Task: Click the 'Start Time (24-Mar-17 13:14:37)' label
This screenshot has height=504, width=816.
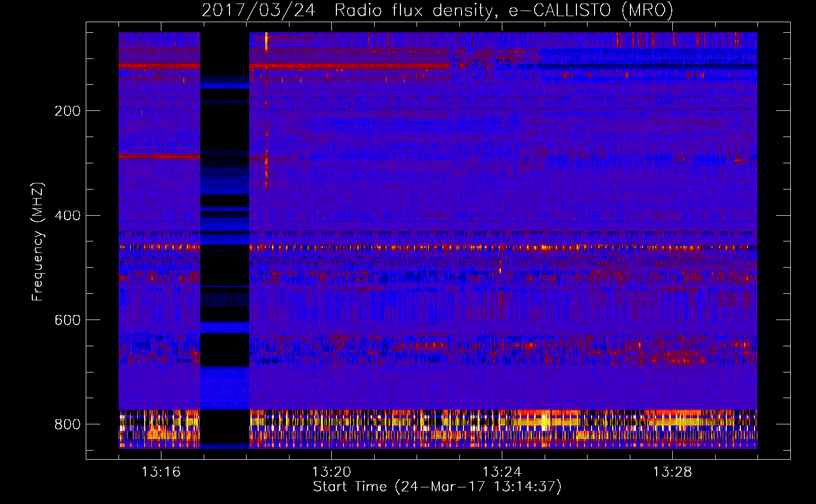Action: [437, 487]
